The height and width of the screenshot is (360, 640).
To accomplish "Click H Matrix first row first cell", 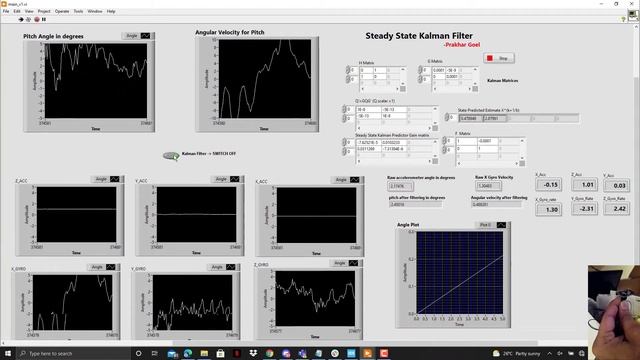I will click(366, 71).
